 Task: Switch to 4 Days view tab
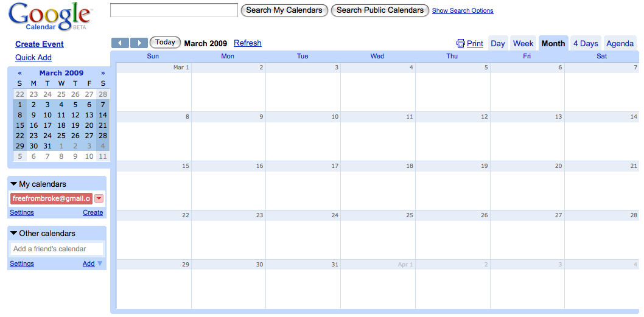(x=586, y=44)
